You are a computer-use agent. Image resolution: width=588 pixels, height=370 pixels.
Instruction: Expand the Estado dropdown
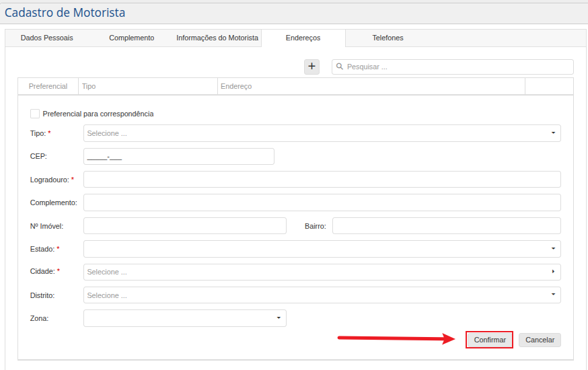(x=322, y=249)
